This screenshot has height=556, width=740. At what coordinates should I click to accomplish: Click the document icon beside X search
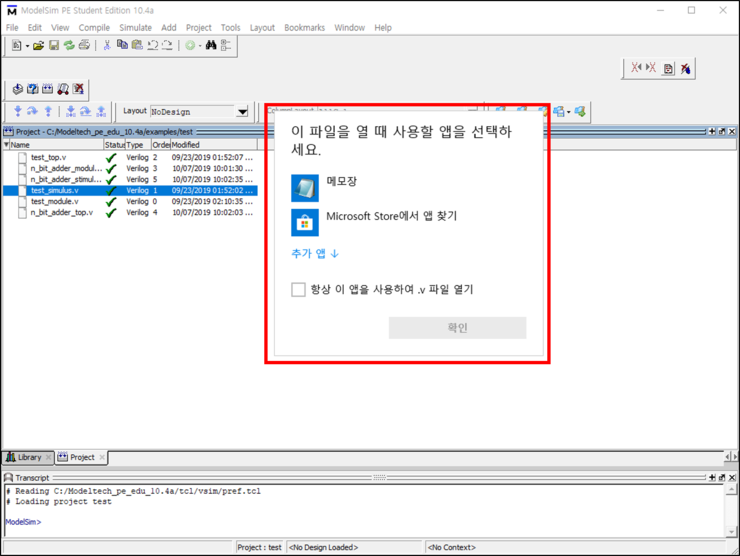pyautogui.click(x=668, y=69)
